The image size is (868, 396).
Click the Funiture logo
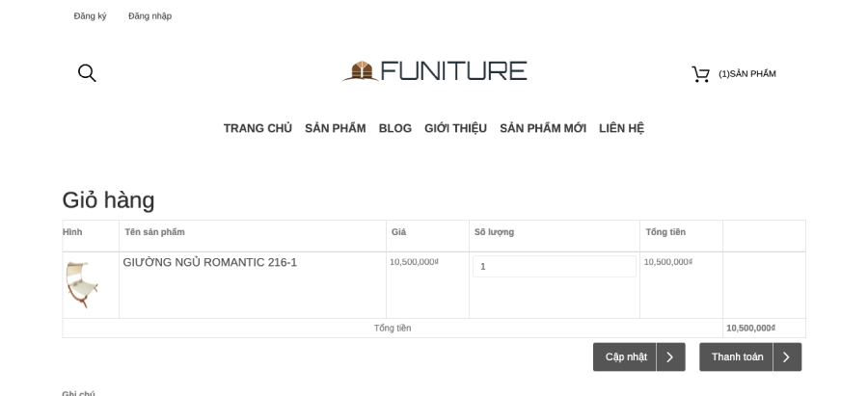(435, 71)
